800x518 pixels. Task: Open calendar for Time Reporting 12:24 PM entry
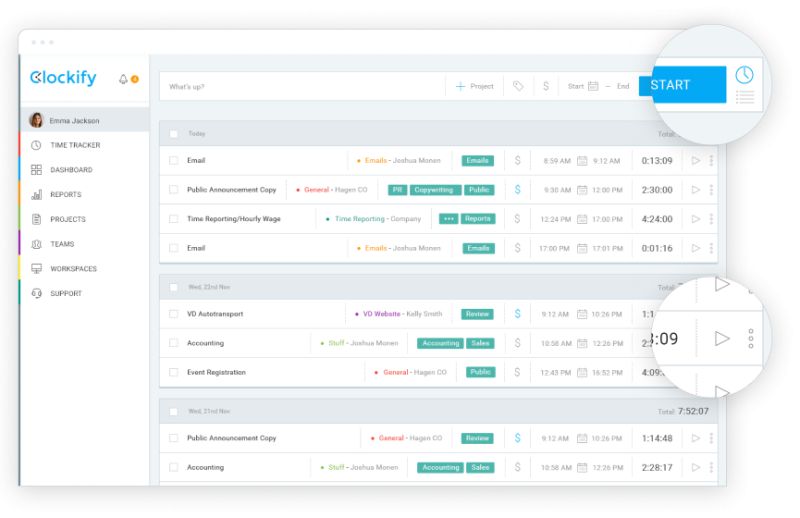pyautogui.click(x=582, y=219)
